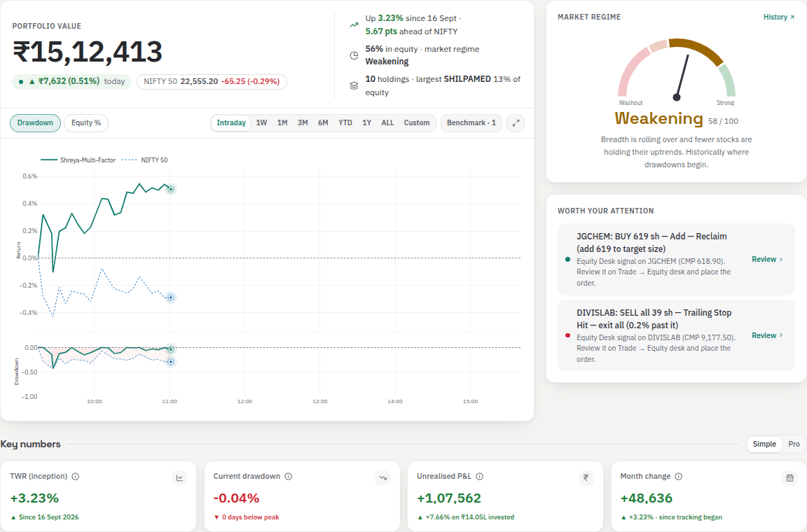Image resolution: width=807 pixels, height=532 pixels.
Task: Click the 5.67 pts ahead of NIFTY text
Action: tap(411, 31)
